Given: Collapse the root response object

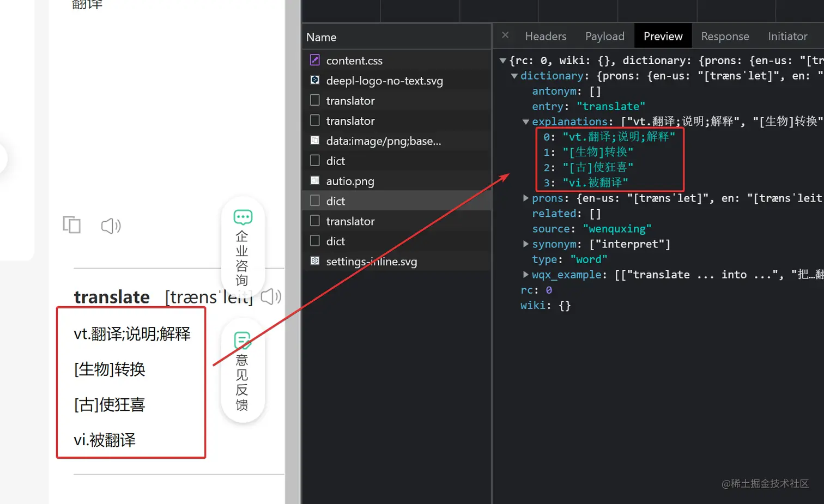Looking at the screenshot, I should (503, 60).
